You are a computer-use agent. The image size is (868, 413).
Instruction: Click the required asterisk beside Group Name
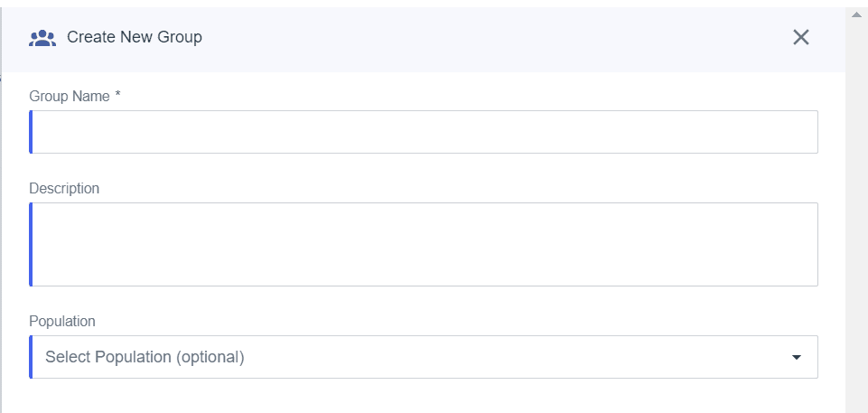click(118, 95)
